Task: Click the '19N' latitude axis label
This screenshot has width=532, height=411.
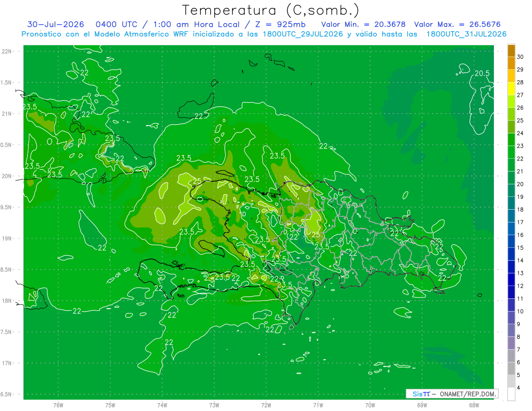Action: (x=8, y=238)
